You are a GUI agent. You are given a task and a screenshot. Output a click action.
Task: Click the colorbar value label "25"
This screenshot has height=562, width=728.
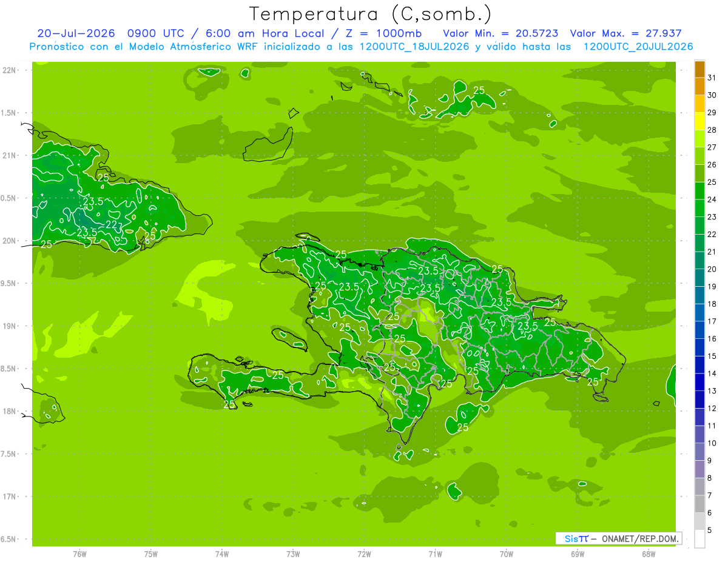[x=712, y=182]
